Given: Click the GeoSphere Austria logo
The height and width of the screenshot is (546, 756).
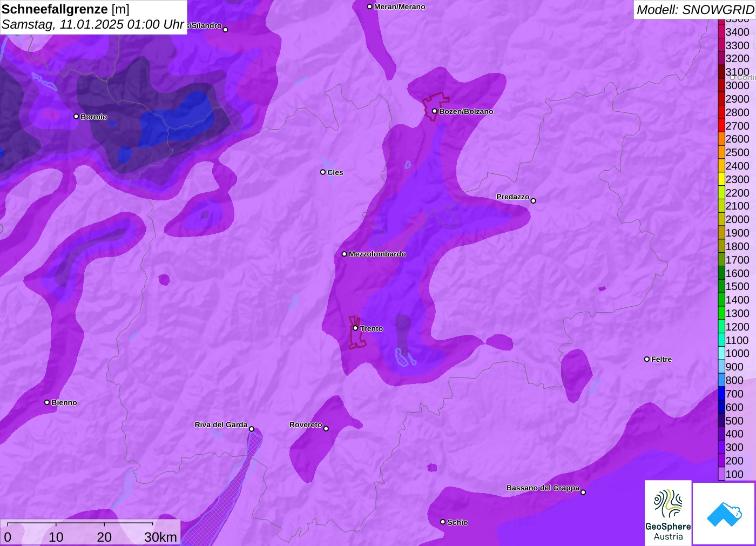Looking at the screenshot, I should 668,512.
